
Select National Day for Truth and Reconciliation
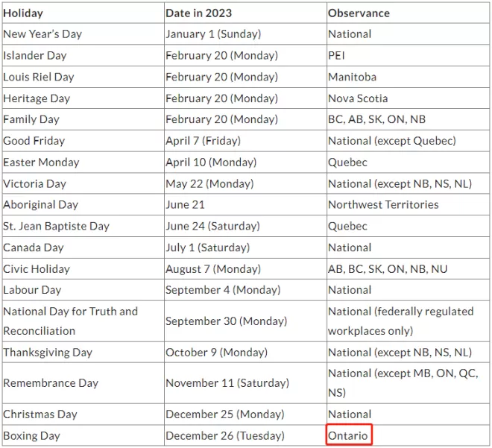(x=70, y=321)
